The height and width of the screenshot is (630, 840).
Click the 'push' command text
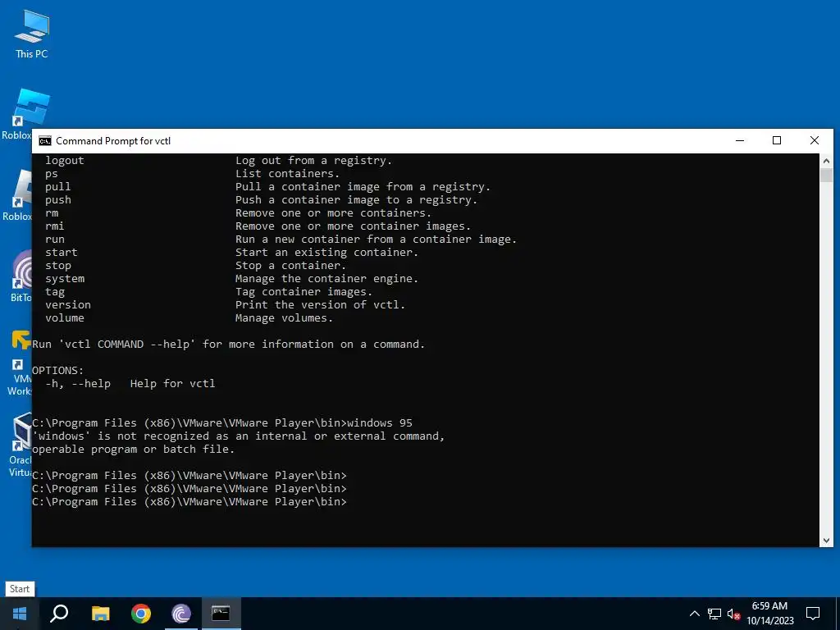coord(58,200)
